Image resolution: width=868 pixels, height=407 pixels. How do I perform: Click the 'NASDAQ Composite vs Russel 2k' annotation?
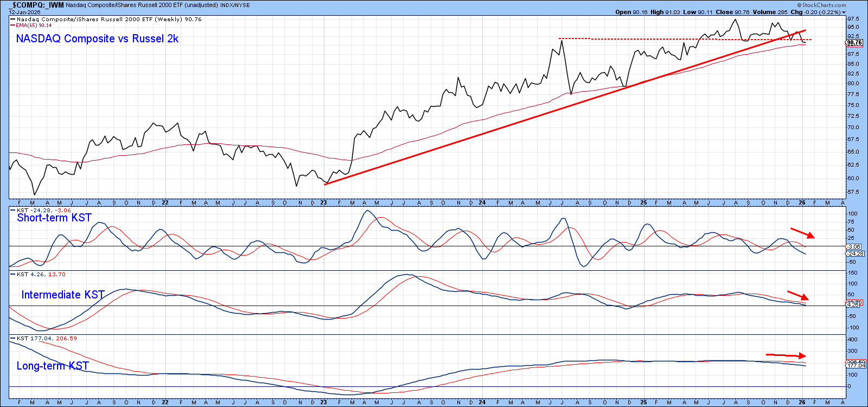point(97,39)
